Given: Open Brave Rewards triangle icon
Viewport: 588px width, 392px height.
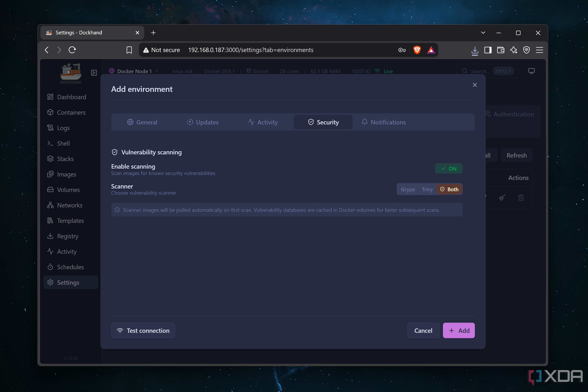Looking at the screenshot, I should tap(431, 50).
